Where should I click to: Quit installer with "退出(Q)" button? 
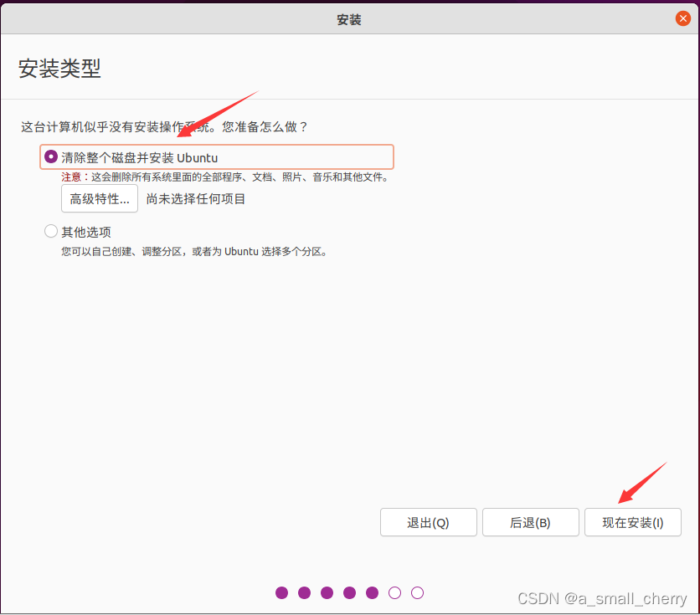point(428,522)
